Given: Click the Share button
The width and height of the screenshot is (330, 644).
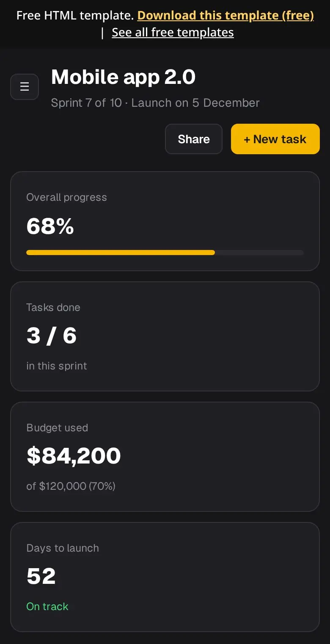Looking at the screenshot, I should (194, 139).
